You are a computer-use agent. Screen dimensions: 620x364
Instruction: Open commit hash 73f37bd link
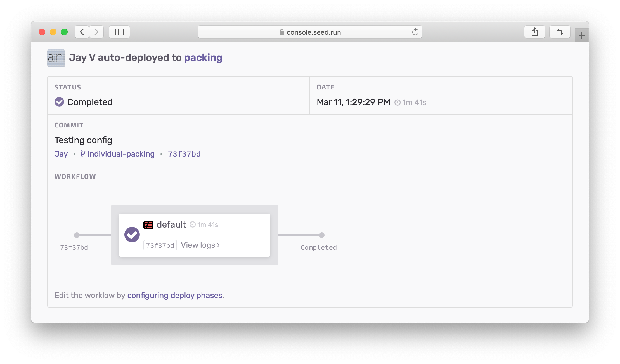(184, 154)
